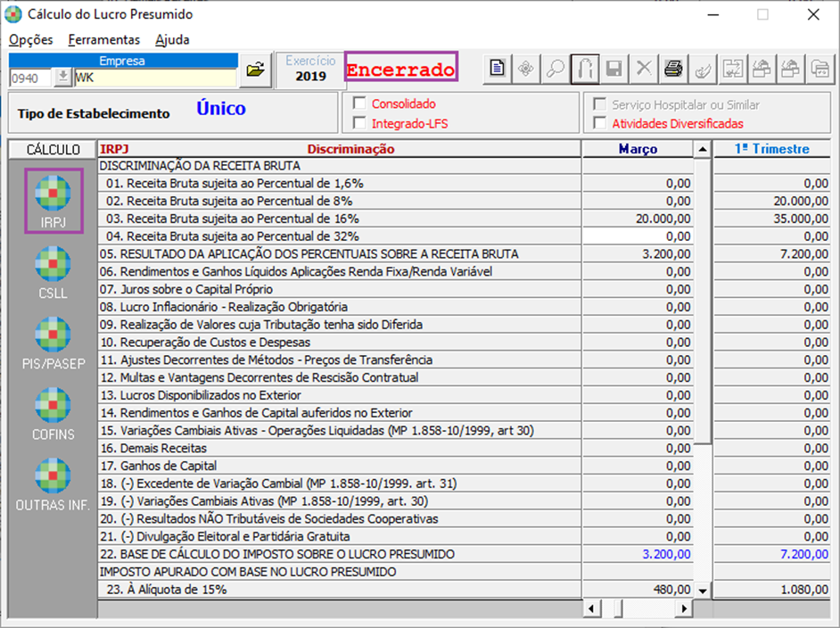Screen dimensions: 840x628
Task: Click the horizontal scrollbar right arrow
Action: tap(684, 608)
